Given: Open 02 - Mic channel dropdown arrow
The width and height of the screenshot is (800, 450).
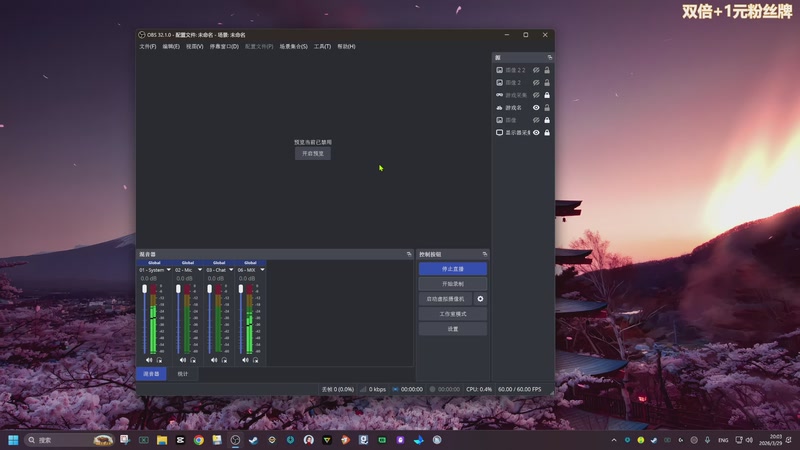Looking at the screenshot, I should pyautogui.click(x=199, y=270).
